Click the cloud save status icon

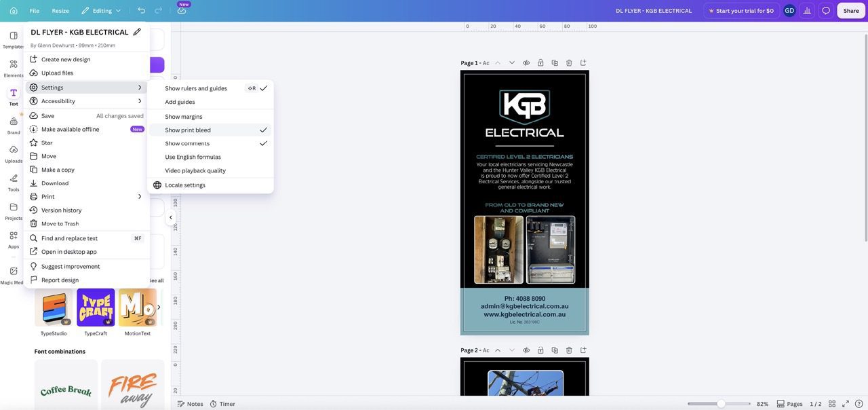(x=182, y=11)
